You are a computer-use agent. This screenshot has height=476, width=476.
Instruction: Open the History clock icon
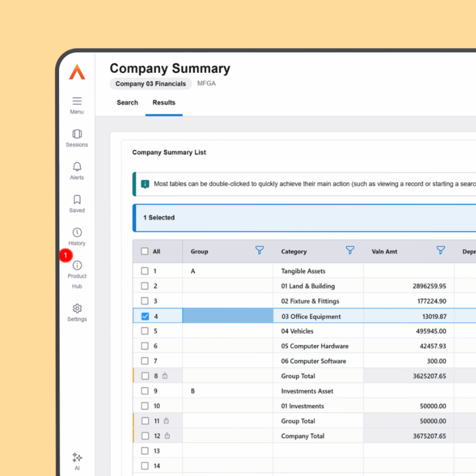(77, 232)
